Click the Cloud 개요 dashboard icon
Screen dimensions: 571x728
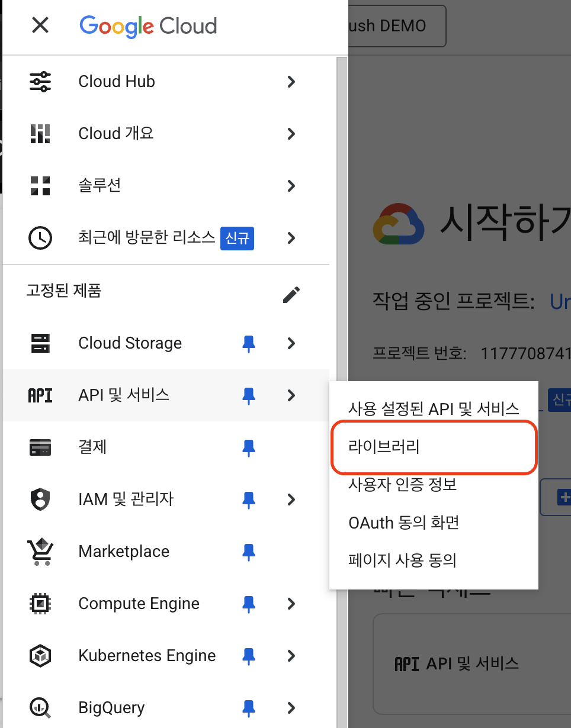(x=40, y=134)
